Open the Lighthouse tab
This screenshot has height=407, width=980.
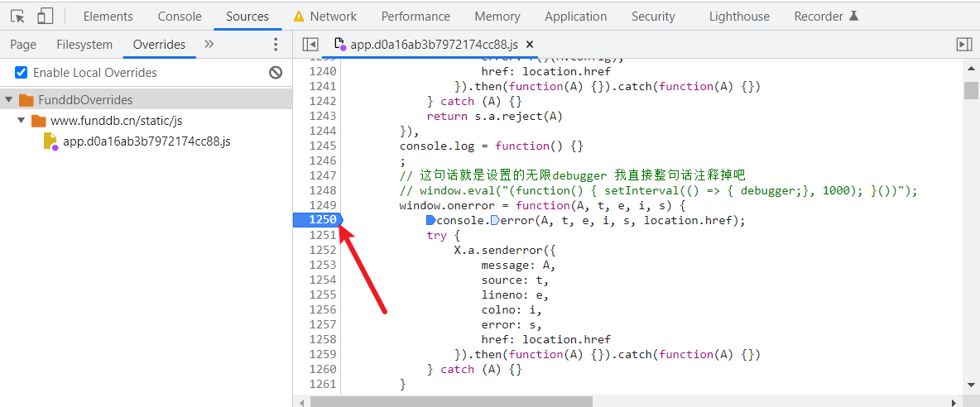point(739,17)
